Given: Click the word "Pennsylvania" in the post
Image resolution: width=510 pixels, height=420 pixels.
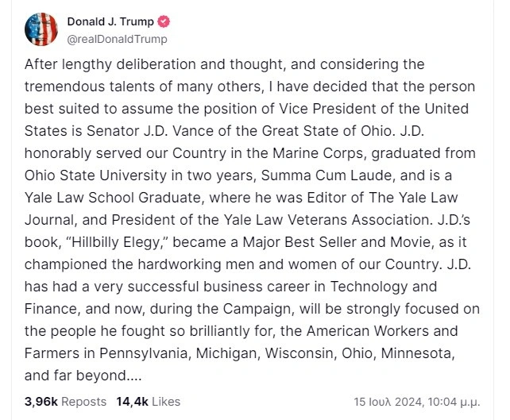Looking at the screenshot, I should click(x=144, y=353).
